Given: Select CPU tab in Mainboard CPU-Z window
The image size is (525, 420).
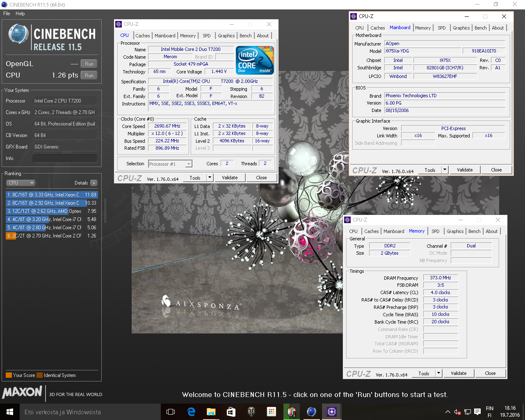Looking at the screenshot, I should point(360,28).
